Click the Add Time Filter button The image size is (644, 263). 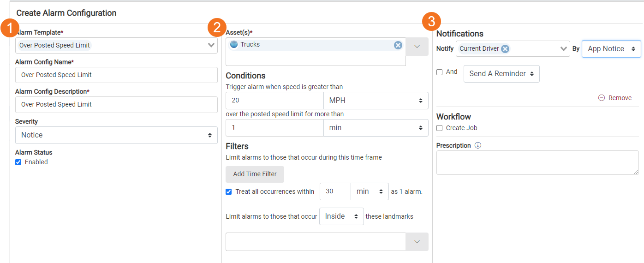tap(255, 174)
